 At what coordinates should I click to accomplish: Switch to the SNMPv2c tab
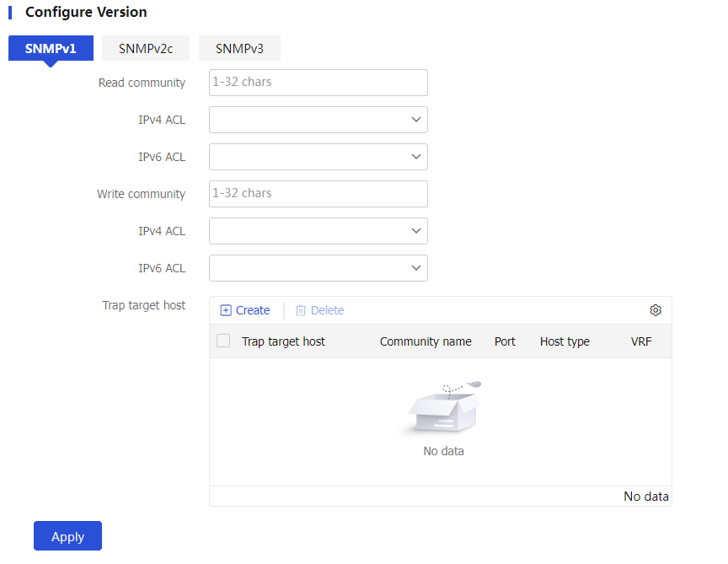[x=146, y=48]
